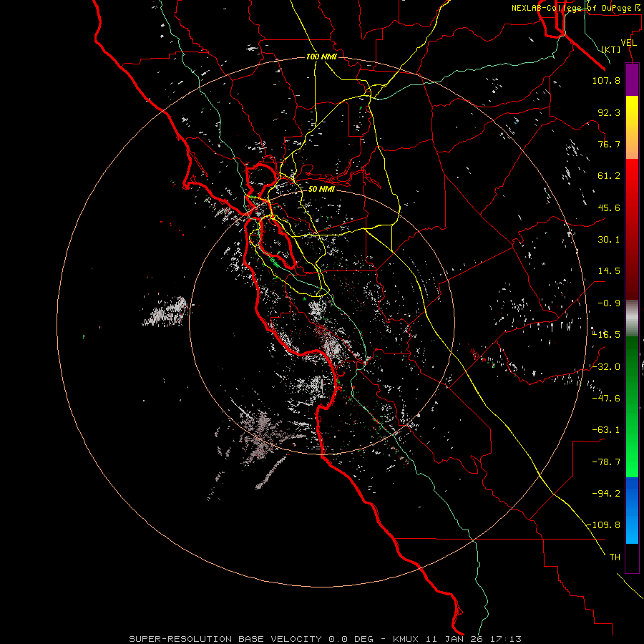Select the 92.3 scale value
This screenshot has width=644, height=644.
tap(609, 112)
